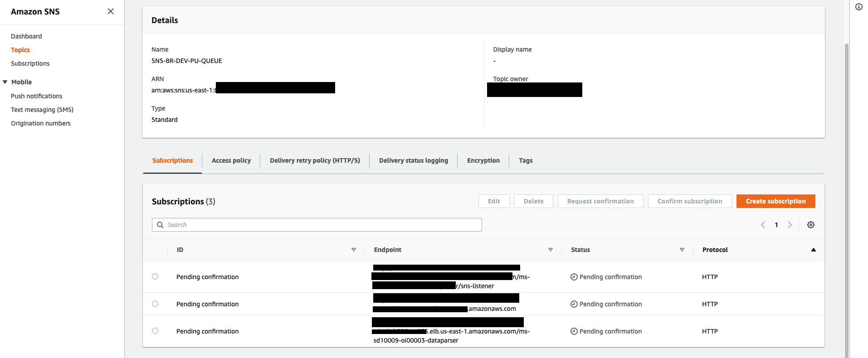
Task: Open the Access policy tab
Action: 231,160
